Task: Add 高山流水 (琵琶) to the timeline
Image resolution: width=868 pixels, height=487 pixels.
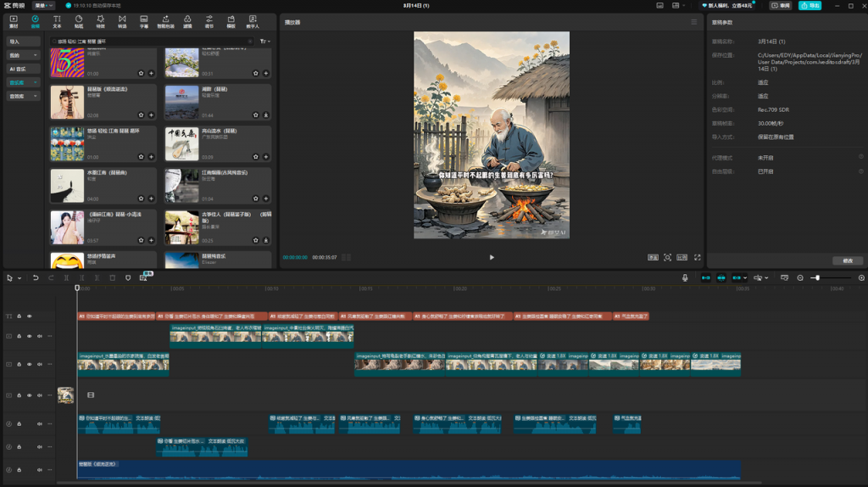Action: (x=265, y=157)
